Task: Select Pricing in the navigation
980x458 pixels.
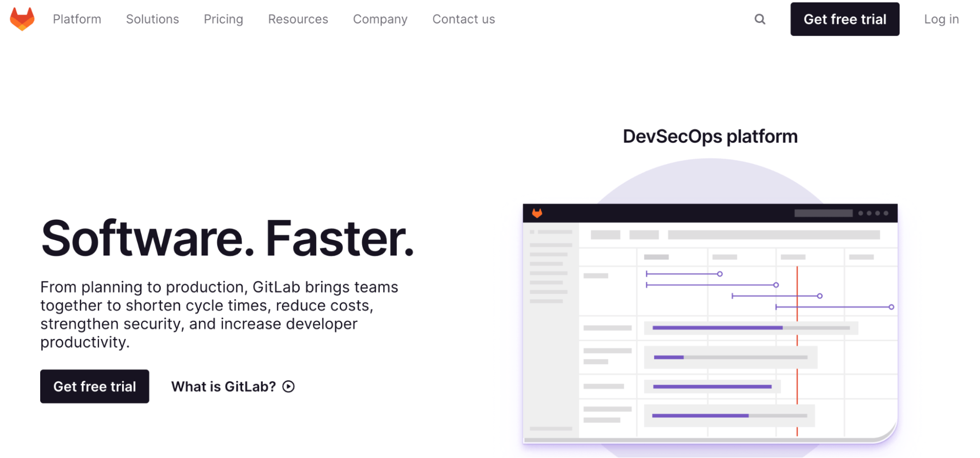Action: [x=223, y=19]
